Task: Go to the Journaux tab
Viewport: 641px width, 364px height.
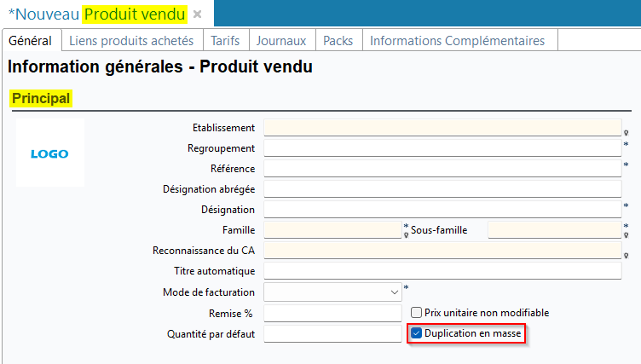Action: click(x=280, y=40)
